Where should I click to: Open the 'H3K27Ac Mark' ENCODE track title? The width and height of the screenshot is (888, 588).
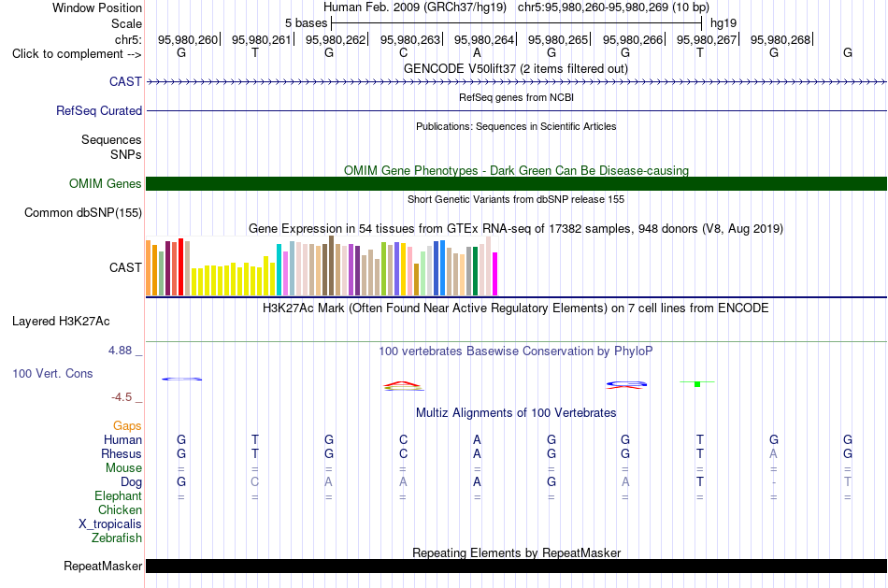(x=516, y=308)
